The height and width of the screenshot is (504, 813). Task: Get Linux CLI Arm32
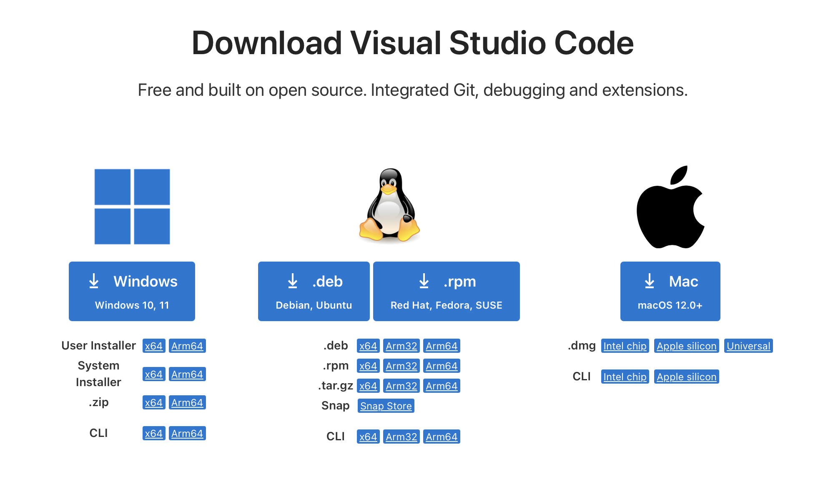click(x=401, y=437)
